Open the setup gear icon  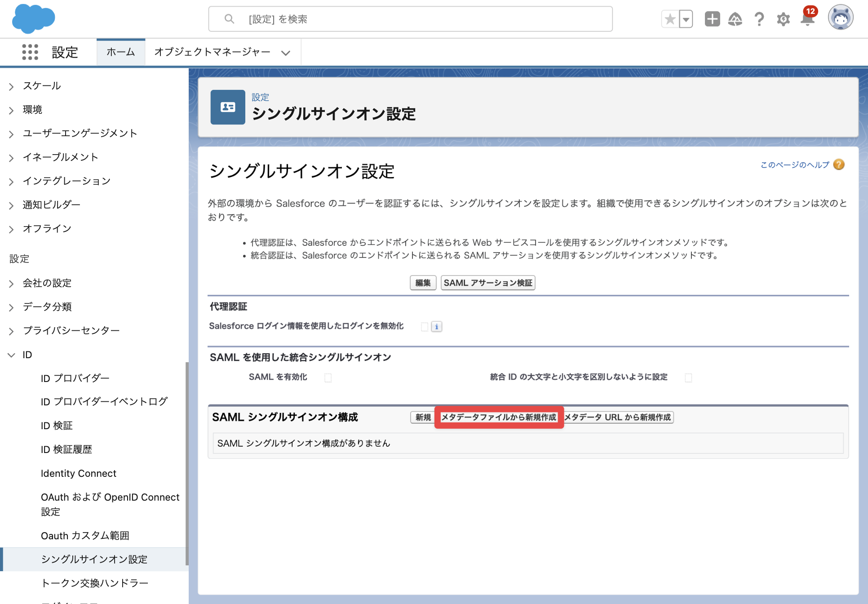pyautogui.click(x=783, y=19)
